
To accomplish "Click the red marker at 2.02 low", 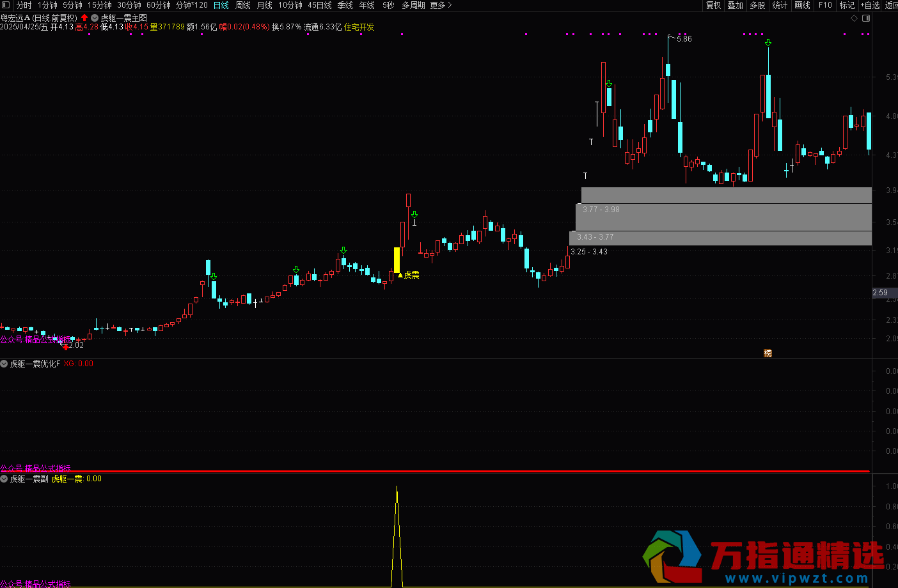I will [x=66, y=347].
